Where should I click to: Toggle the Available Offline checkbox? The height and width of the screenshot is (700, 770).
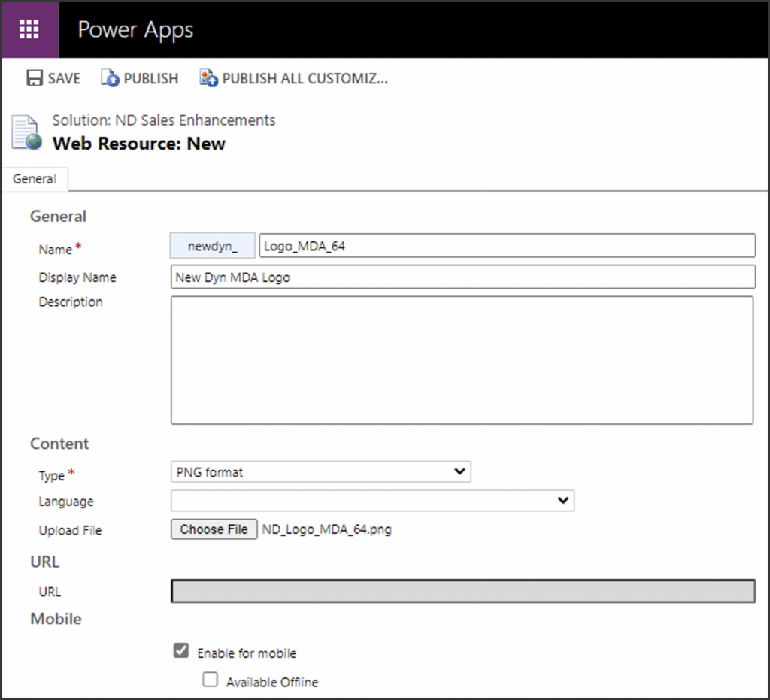coord(211,680)
